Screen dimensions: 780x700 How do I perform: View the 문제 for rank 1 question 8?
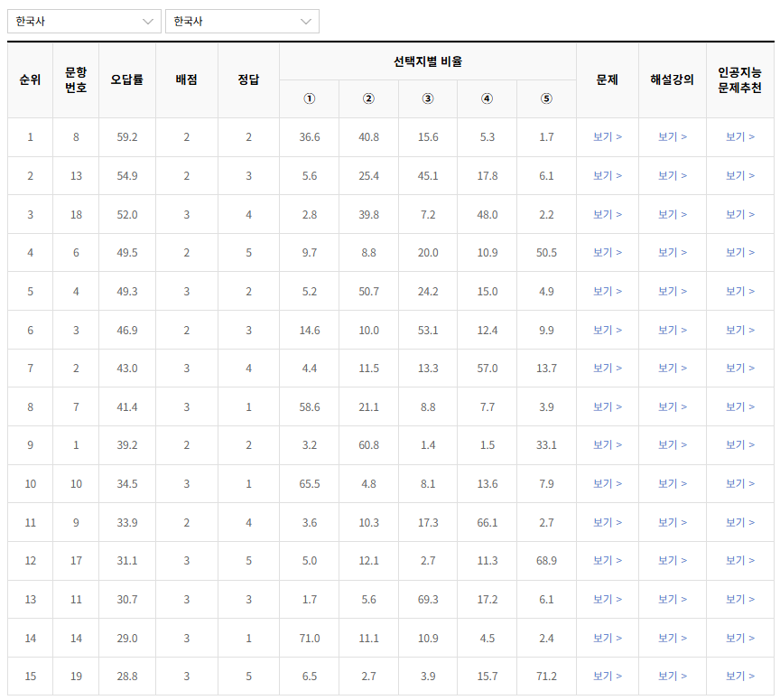(607, 136)
